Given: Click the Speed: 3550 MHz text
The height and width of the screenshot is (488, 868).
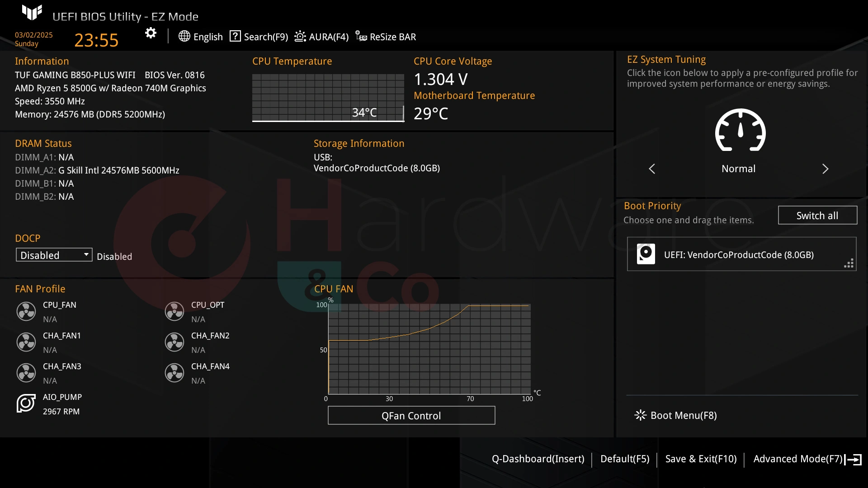Looking at the screenshot, I should [50, 101].
